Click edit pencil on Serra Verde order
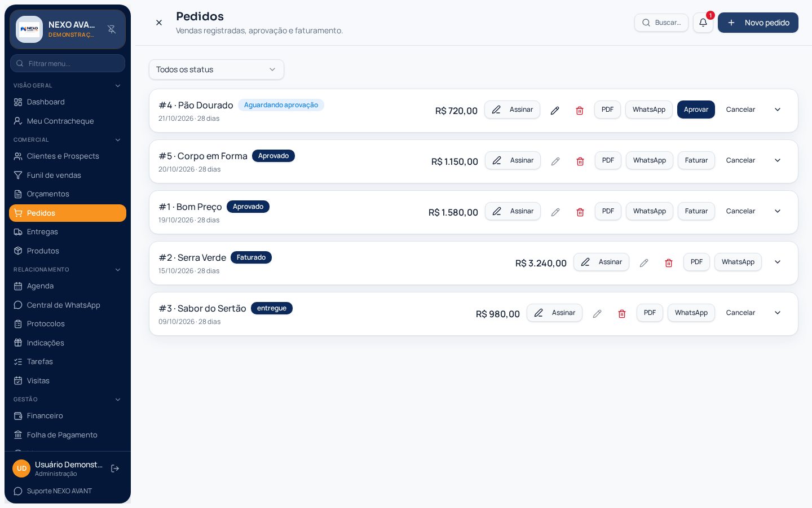The image size is (812, 508). 644,263
